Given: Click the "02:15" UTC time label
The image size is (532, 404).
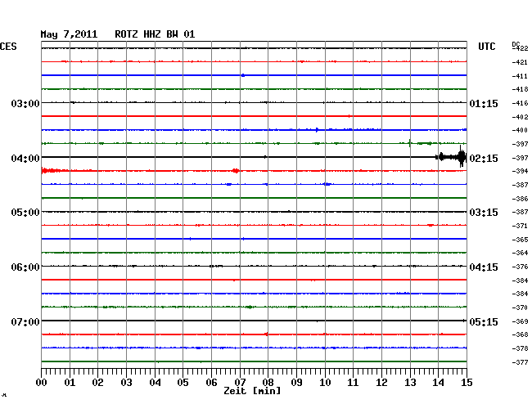Looking at the screenshot, I should point(484,159).
